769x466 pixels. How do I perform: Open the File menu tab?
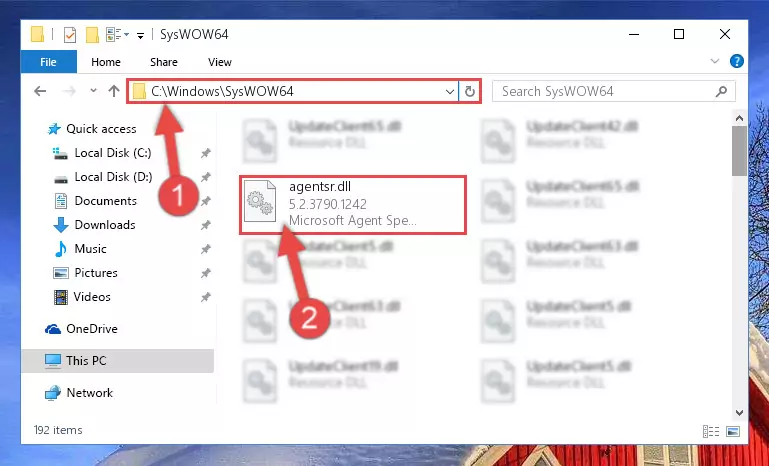48,62
